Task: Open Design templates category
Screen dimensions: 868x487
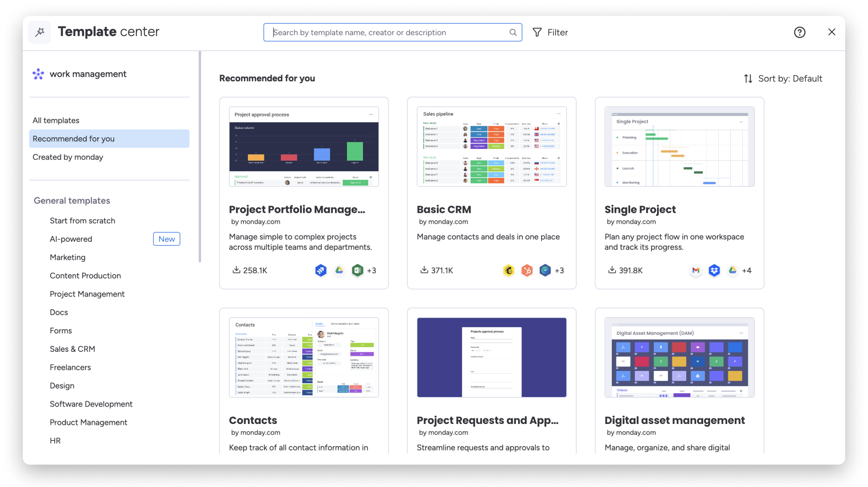Action: pos(62,386)
